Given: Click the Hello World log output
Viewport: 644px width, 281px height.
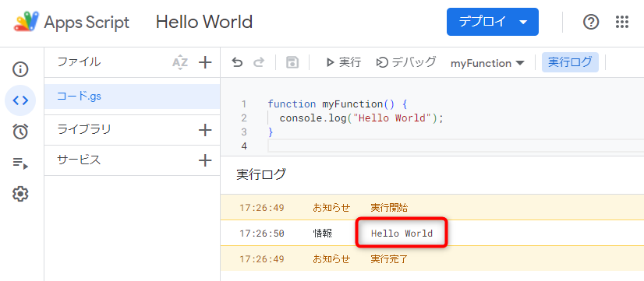Looking at the screenshot, I should click(x=402, y=234).
